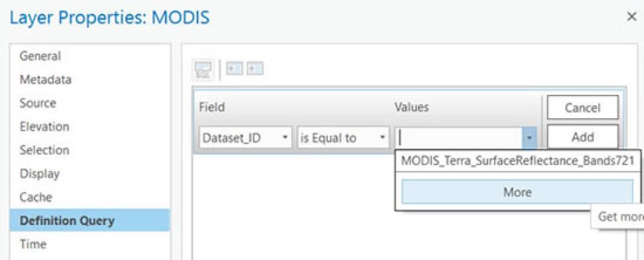
Task: Click the Cancel button
Action: click(x=582, y=108)
